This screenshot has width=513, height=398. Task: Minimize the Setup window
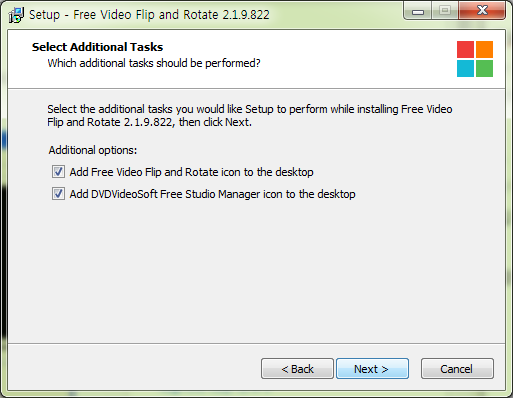click(x=418, y=11)
